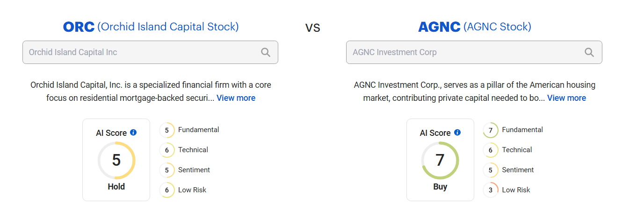Click the ORC AI Score 5 gauge
Viewport: 644px width, 211px height.
pos(116,160)
